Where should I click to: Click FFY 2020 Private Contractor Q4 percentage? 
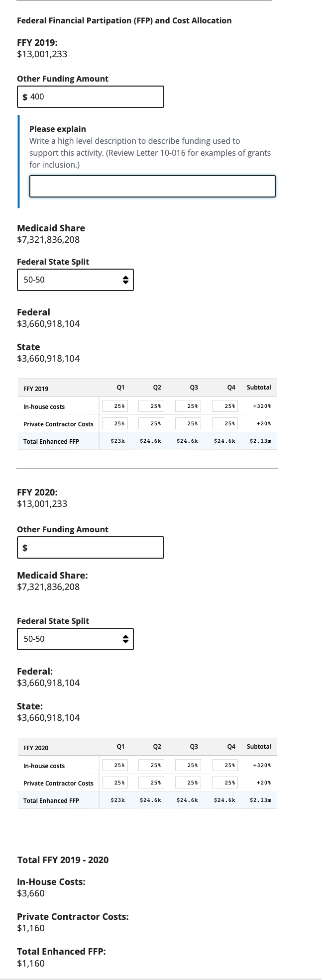(x=225, y=782)
